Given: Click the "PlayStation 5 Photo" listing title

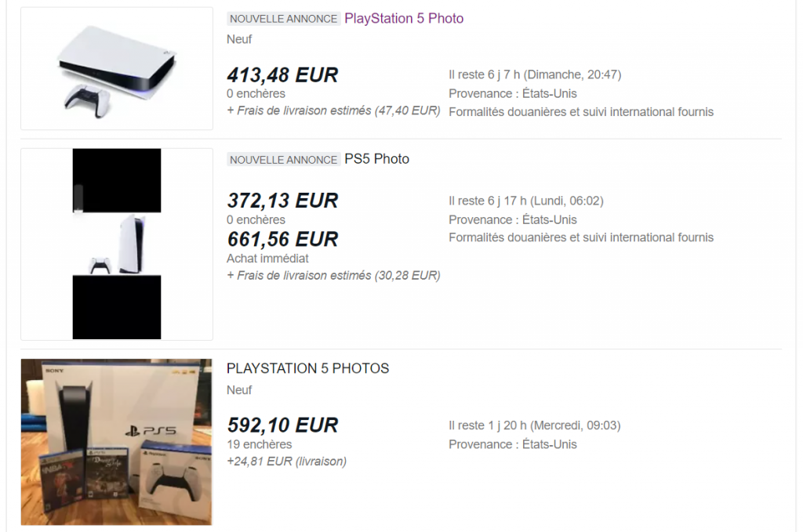Looking at the screenshot, I should pyautogui.click(x=404, y=18).
